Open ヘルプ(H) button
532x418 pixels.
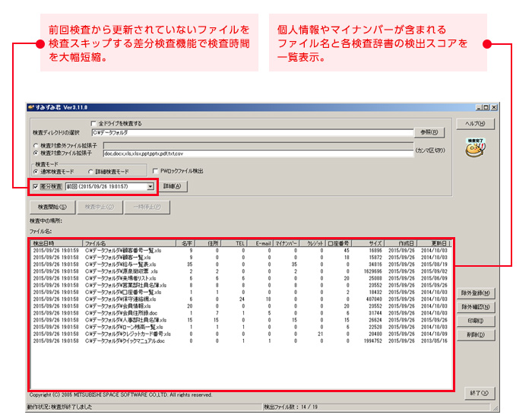[475, 123]
